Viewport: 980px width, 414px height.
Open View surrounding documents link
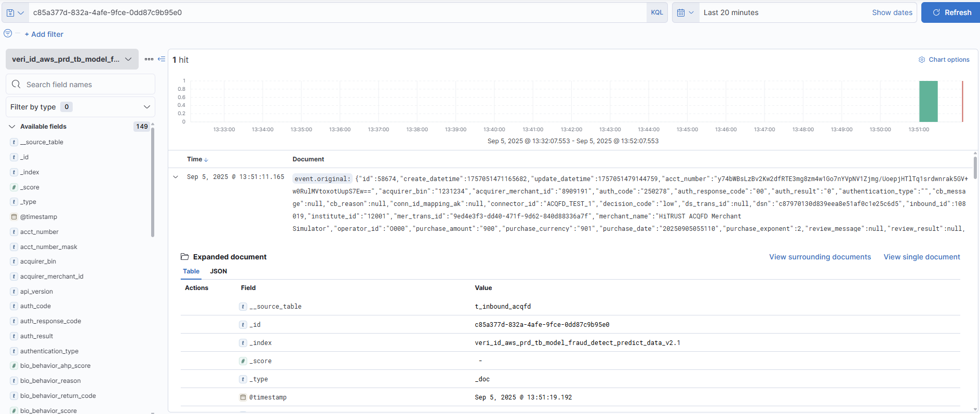(820, 257)
